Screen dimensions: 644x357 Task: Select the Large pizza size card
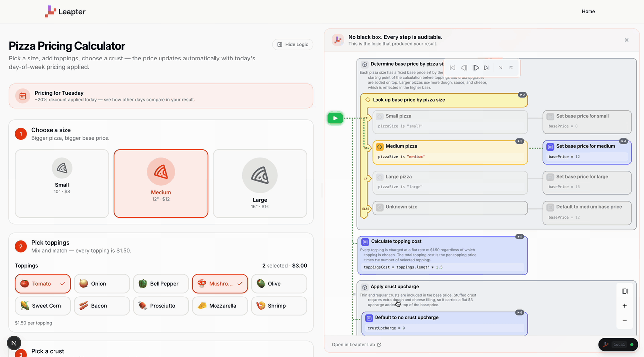pos(260,183)
